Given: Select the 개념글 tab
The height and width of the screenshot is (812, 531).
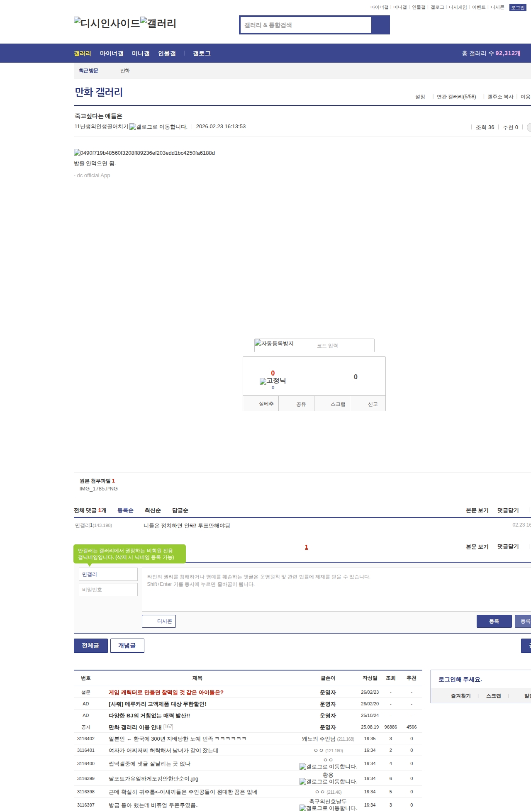Looking at the screenshot, I should click(x=127, y=646).
